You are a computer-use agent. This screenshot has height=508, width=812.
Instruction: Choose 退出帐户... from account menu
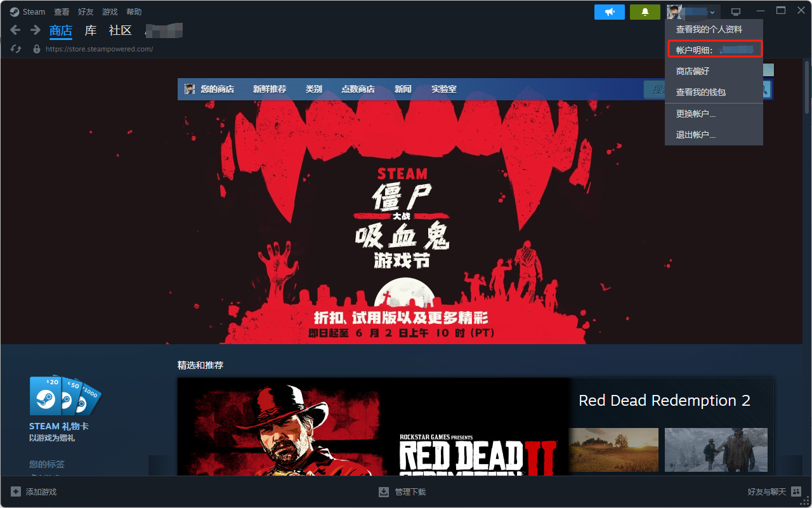pos(714,135)
